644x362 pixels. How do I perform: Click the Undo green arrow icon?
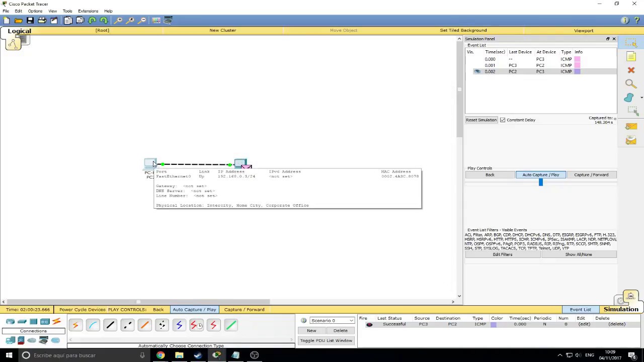(92, 20)
